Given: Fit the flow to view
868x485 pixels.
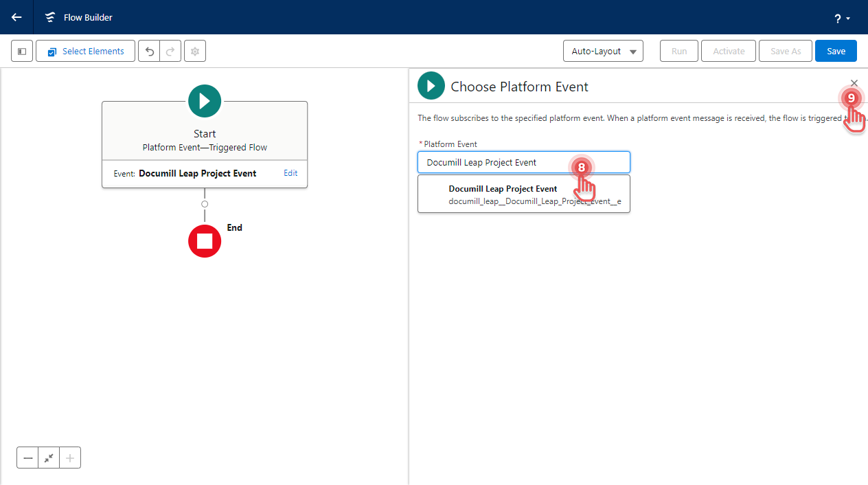Looking at the screenshot, I should tap(48, 457).
